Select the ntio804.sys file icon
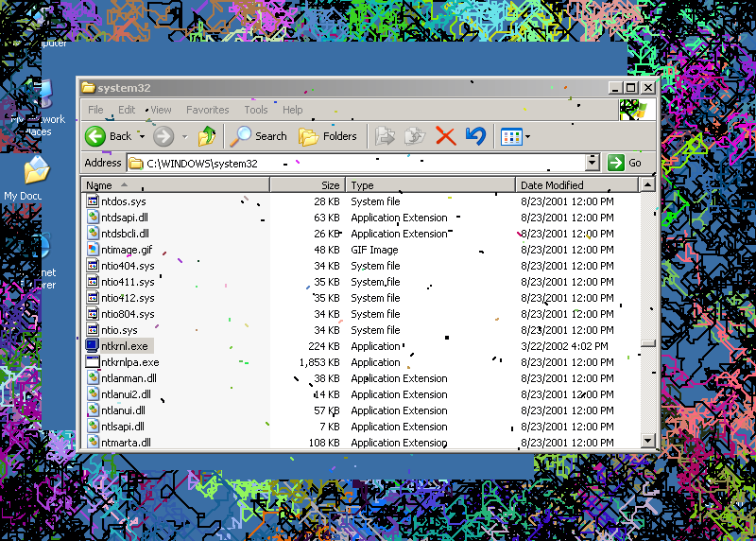 [93, 313]
